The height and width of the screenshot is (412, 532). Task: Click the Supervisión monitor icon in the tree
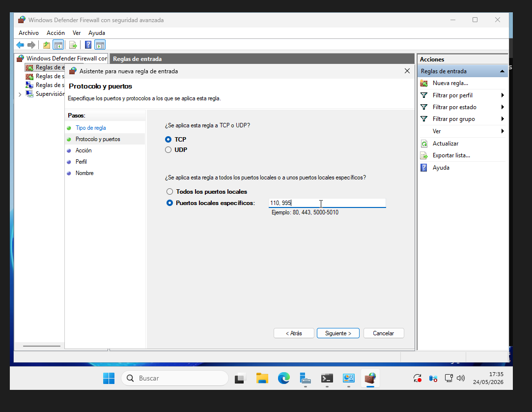[x=29, y=94]
